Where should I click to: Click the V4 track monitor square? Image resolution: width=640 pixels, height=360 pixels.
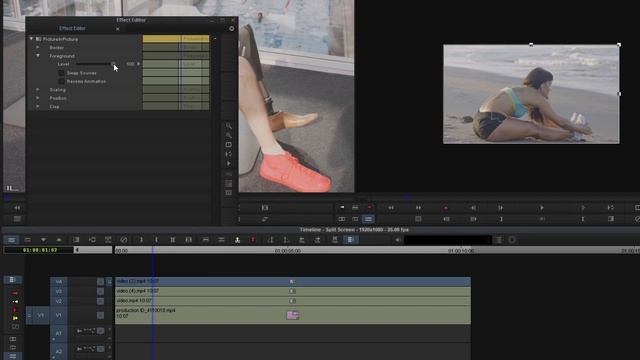[100, 282]
